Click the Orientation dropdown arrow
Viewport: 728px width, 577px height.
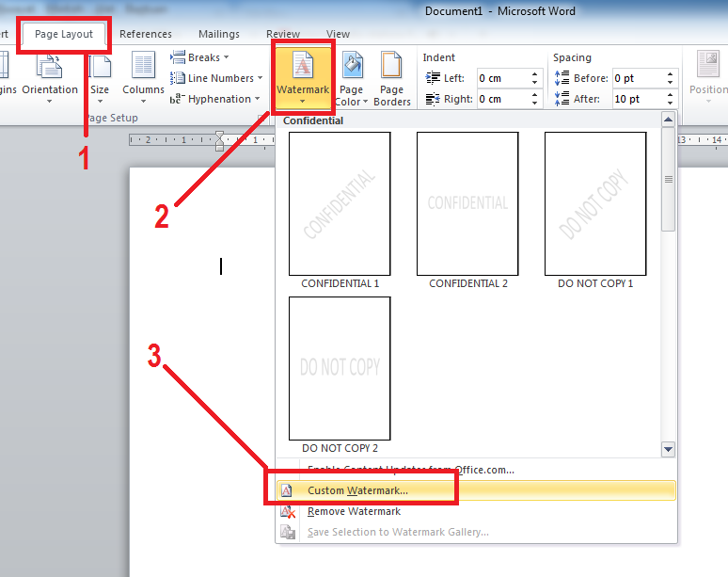click(x=50, y=102)
